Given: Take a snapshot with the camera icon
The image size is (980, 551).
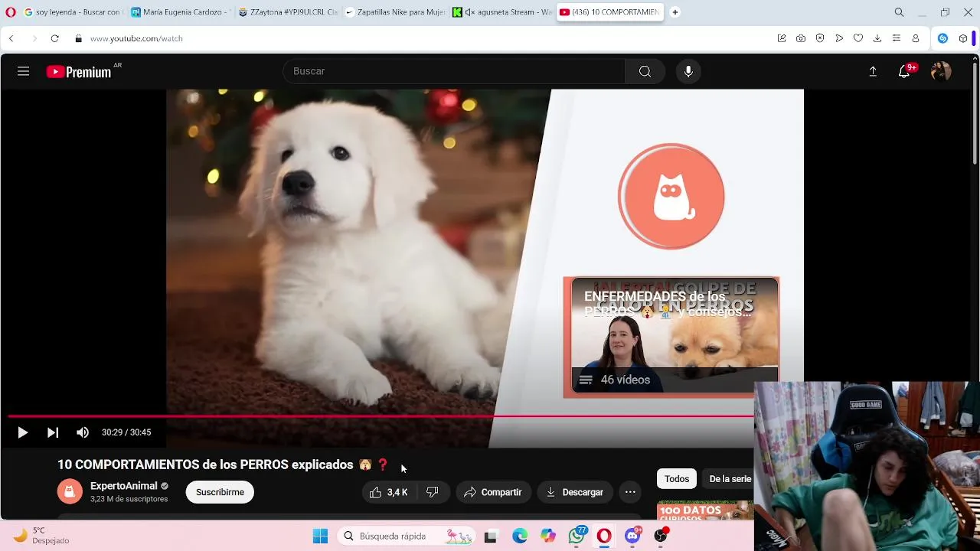Looking at the screenshot, I should point(800,38).
